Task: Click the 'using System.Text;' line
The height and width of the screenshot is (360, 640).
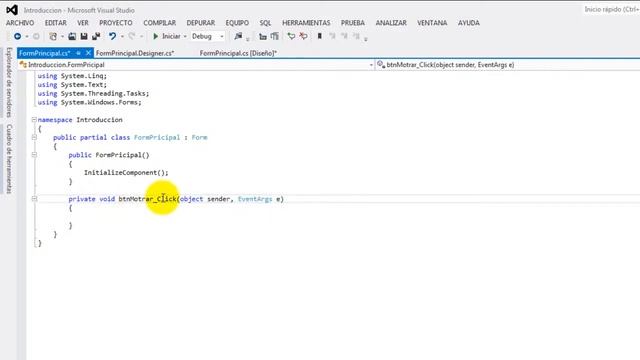Action: [x=72, y=85]
